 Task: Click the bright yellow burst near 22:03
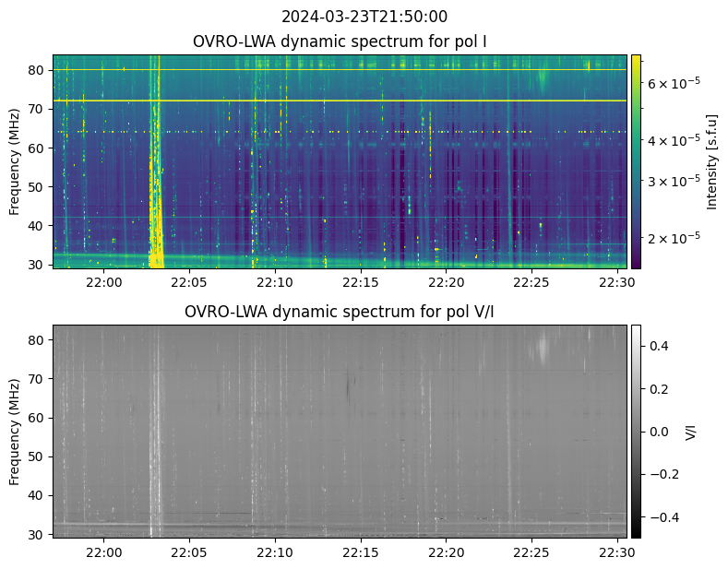pyautogui.click(x=156, y=221)
